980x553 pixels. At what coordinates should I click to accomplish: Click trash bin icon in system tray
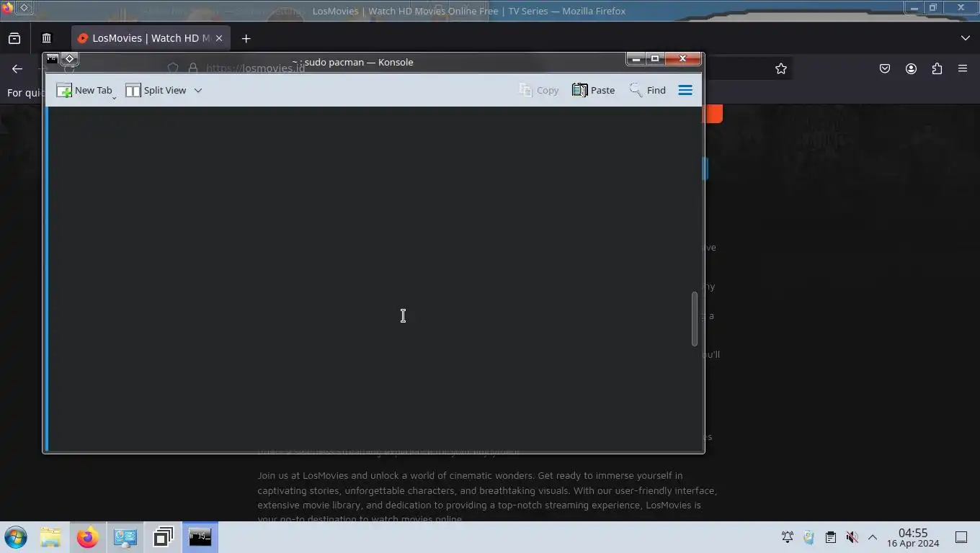point(808,537)
